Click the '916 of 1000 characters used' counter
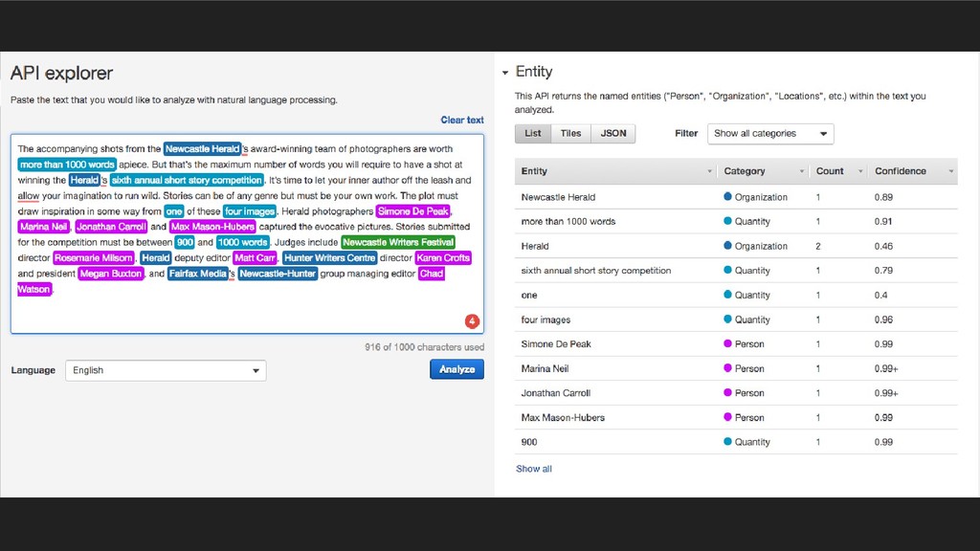The width and height of the screenshot is (980, 551). click(424, 346)
